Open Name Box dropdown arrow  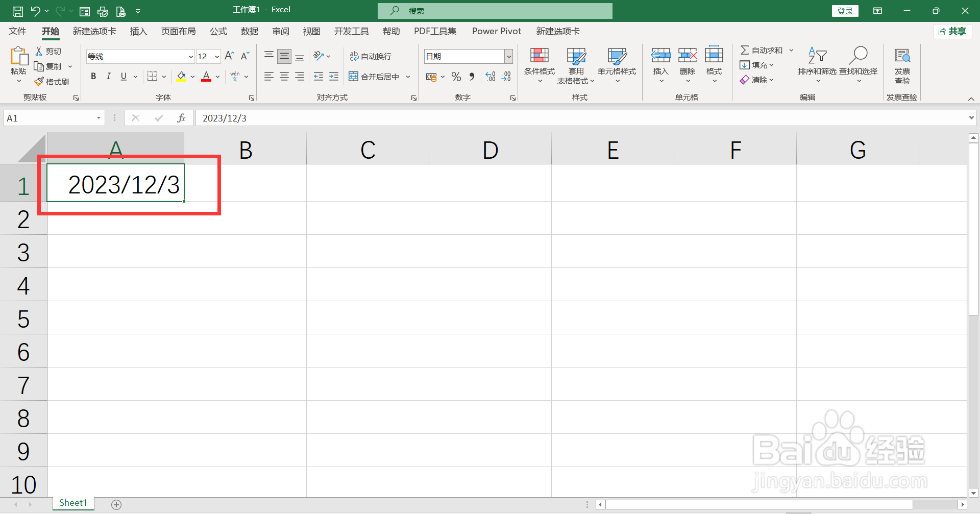[x=99, y=118]
